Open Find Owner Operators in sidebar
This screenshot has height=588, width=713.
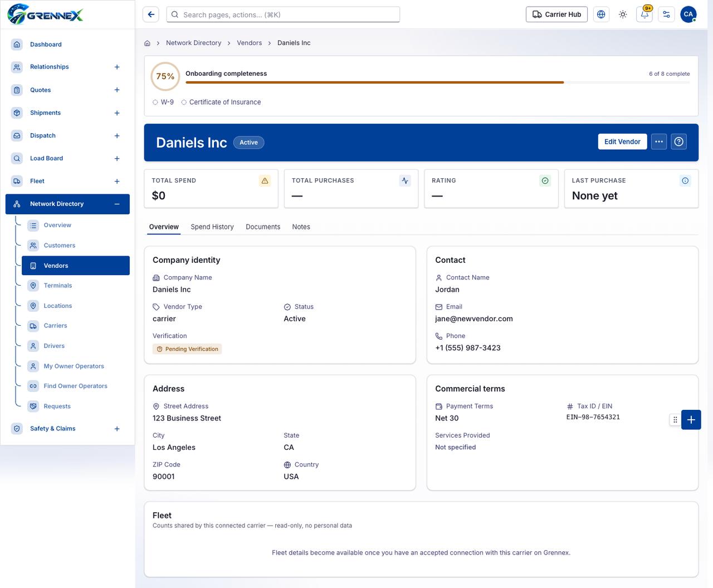(x=76, y=386)
